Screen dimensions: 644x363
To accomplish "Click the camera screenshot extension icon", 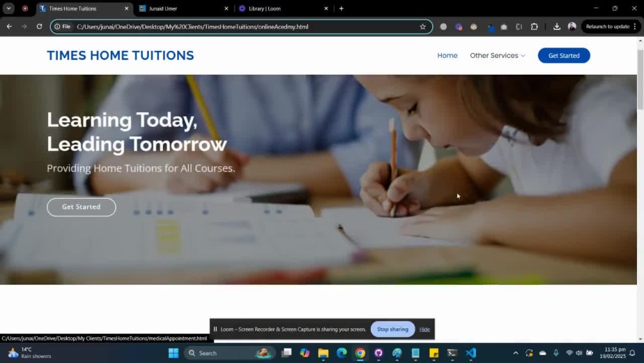I will [x=504, y=26].
